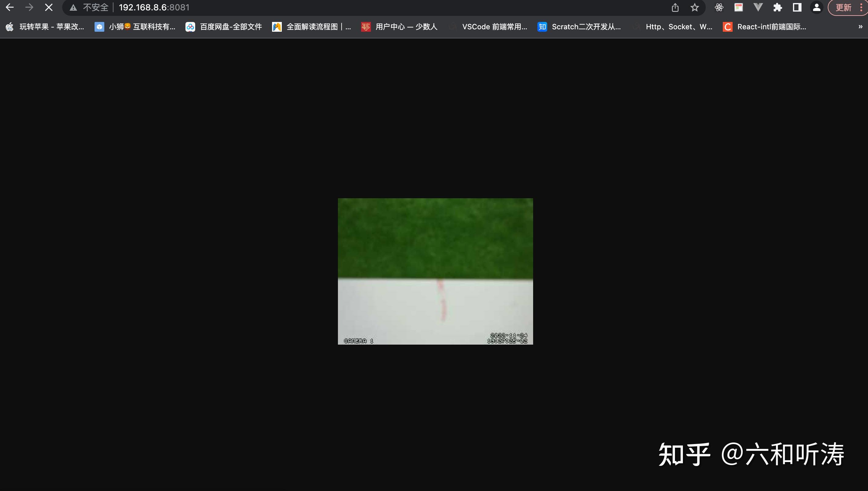Viewport: 868px width, 491px height.
Task: Open the Extensions puzzle piece menu
Action: coord(778,7)
